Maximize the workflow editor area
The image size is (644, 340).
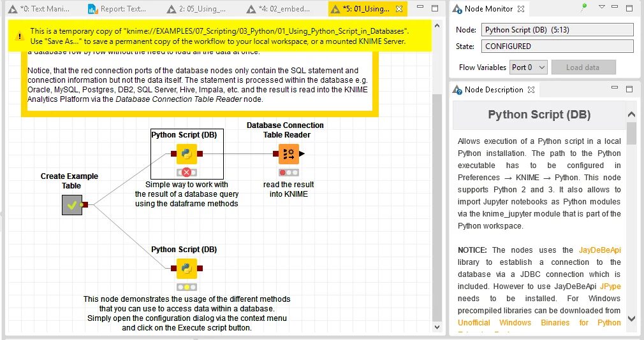(x=435, y=8)
